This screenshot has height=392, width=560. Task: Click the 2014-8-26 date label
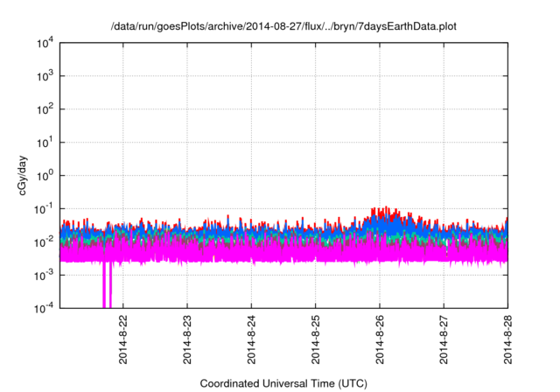(379, 339)
